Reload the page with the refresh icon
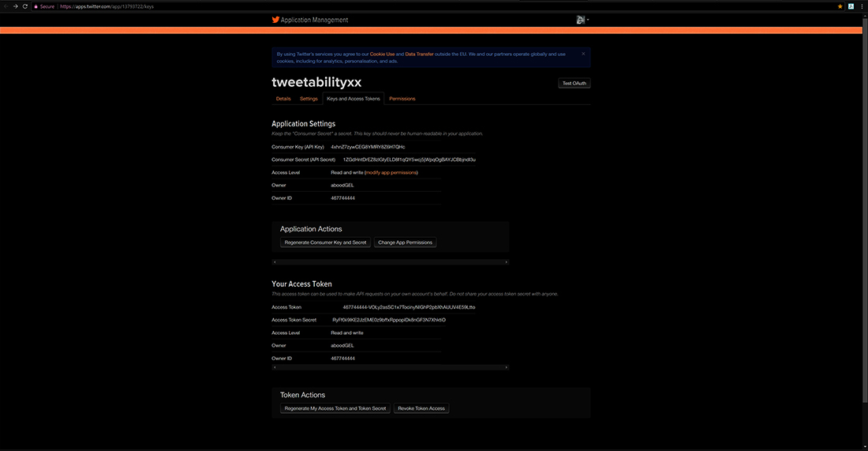The width and height of the screenshot is (868, 451). click(25, 6)
